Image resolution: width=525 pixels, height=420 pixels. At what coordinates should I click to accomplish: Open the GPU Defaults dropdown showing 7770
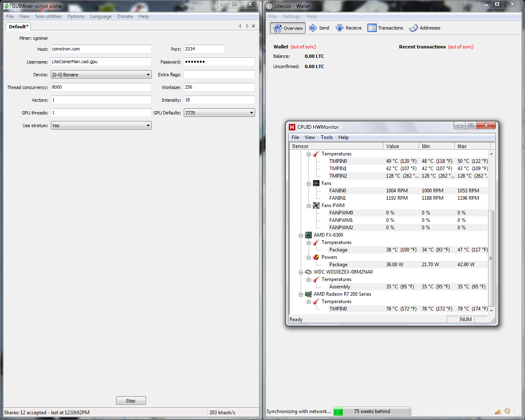point(219,113)
